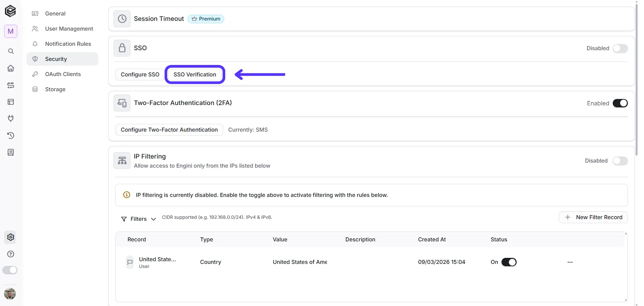Screen dimensions: 644x306
Task: Click the Type column header
Action: pos(207,239)
